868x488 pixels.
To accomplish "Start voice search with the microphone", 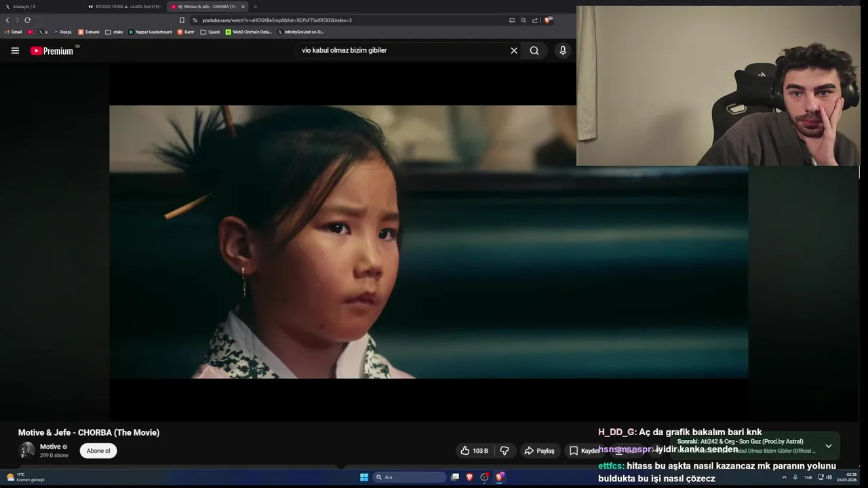I will coord(563,50).
